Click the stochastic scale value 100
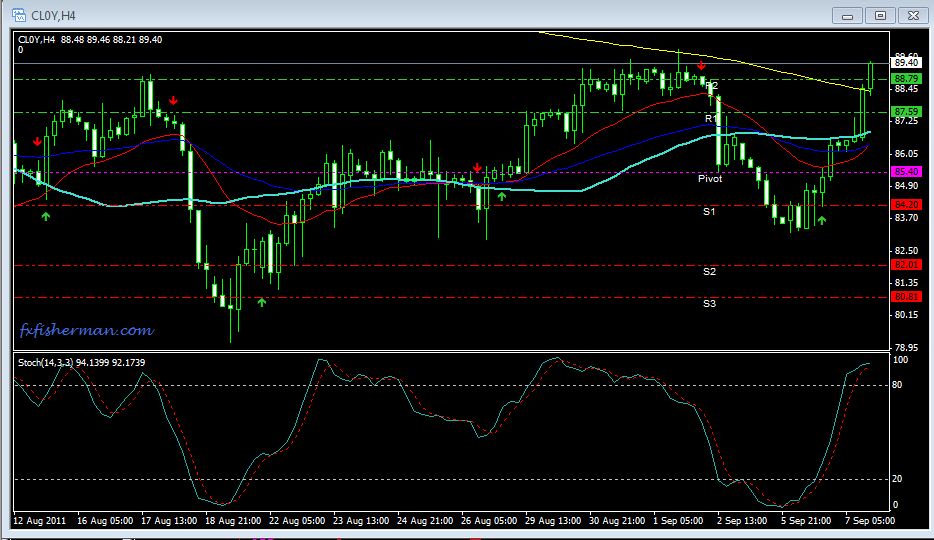The height and width of the screenshot is (540, 934). pos(899,360)
